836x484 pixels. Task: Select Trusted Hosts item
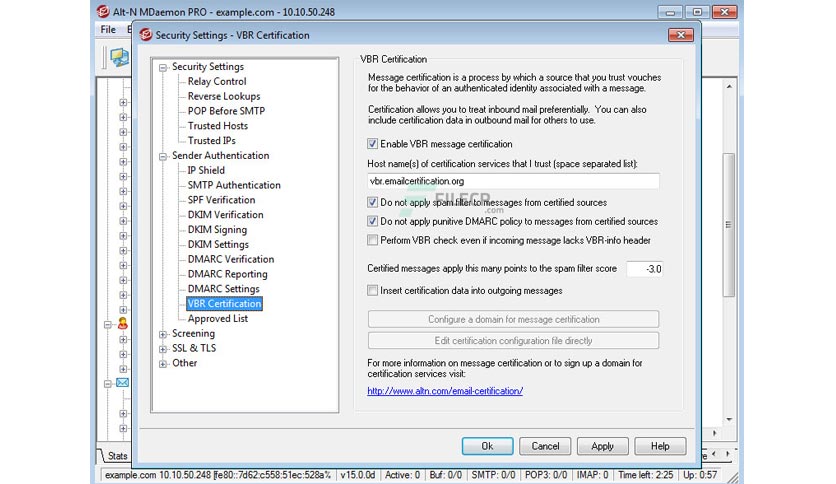(218, 126)
